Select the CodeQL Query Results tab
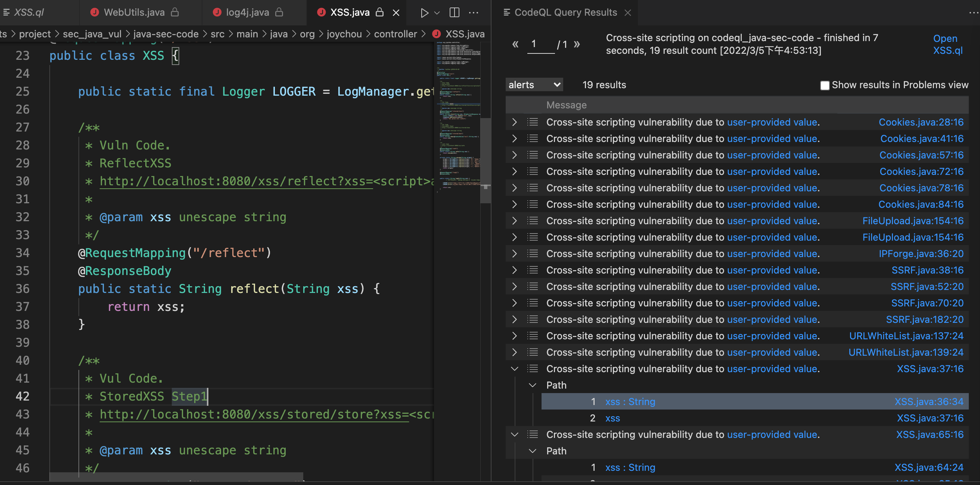Viewport: 980px width, 485px height. pyautogui.click(x=565, y=12)
